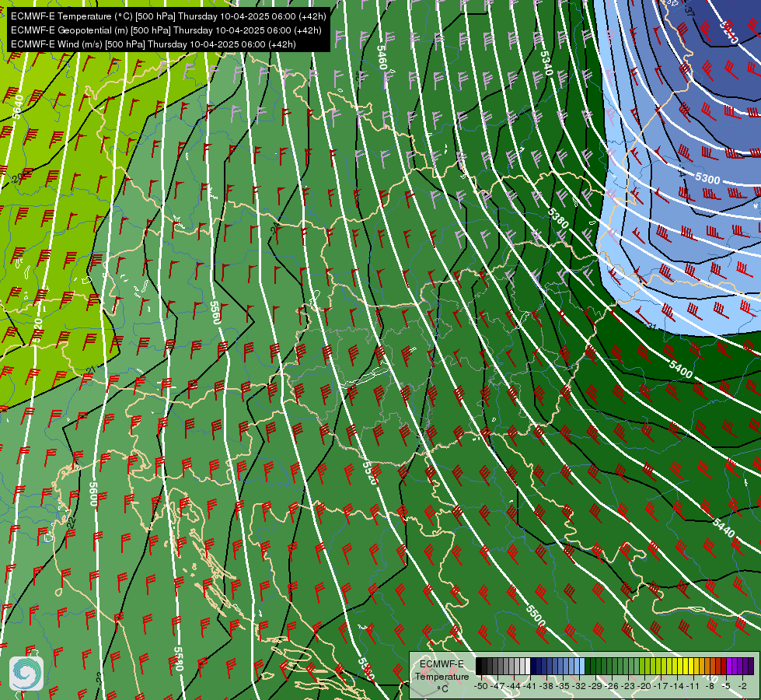Click the 5380 geopotential contour label
Viewport: 761px width, 700px height.
click(x=558, y=218)
